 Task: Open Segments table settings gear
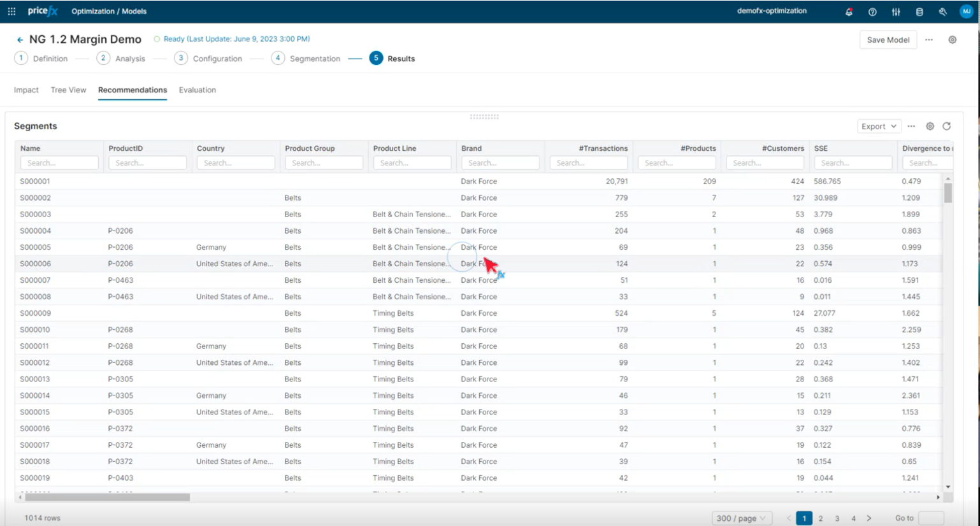coord(930,126)
